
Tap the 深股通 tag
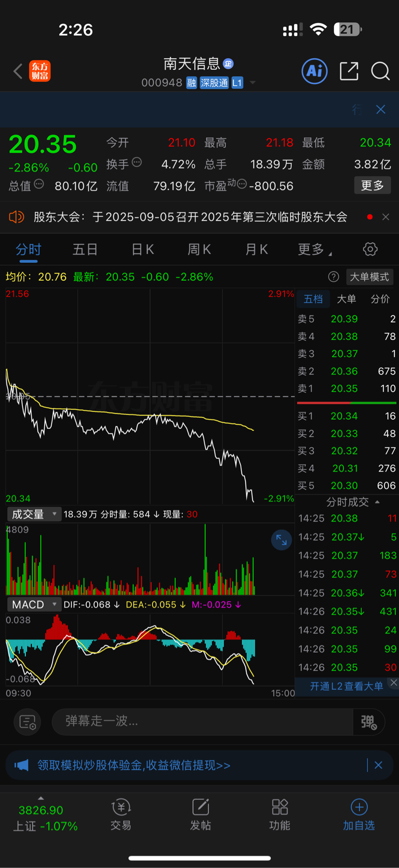pyautogui.click(x=214, y=83)
